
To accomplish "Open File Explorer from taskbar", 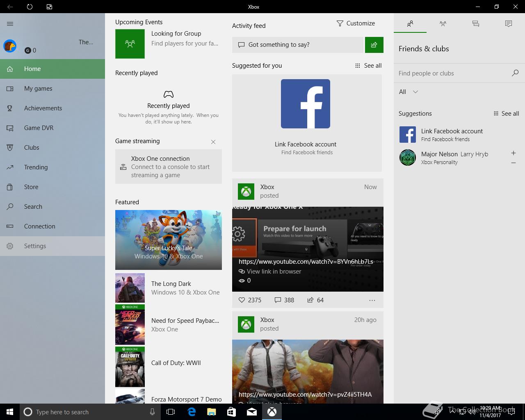I will tap(211, 412).
